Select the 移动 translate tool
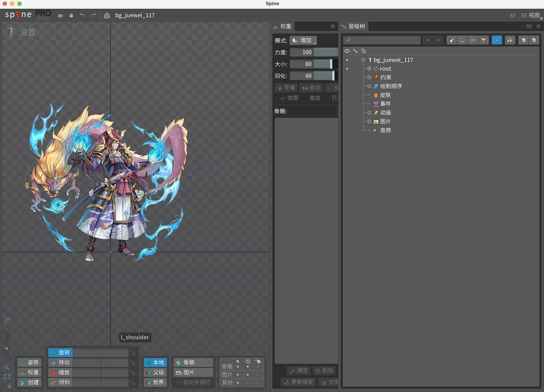 [x=60, y=362]
